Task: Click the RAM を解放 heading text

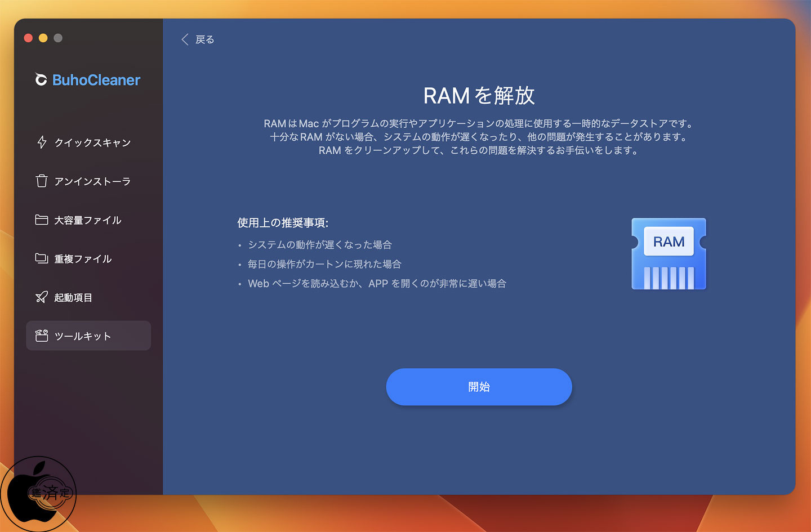Action: (479, 96)
